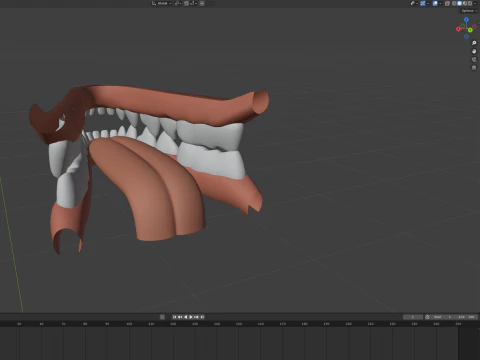Viewport: 480px width, 360px height.
Task: Open object types visibility dropdown
Action: [414, 3]
